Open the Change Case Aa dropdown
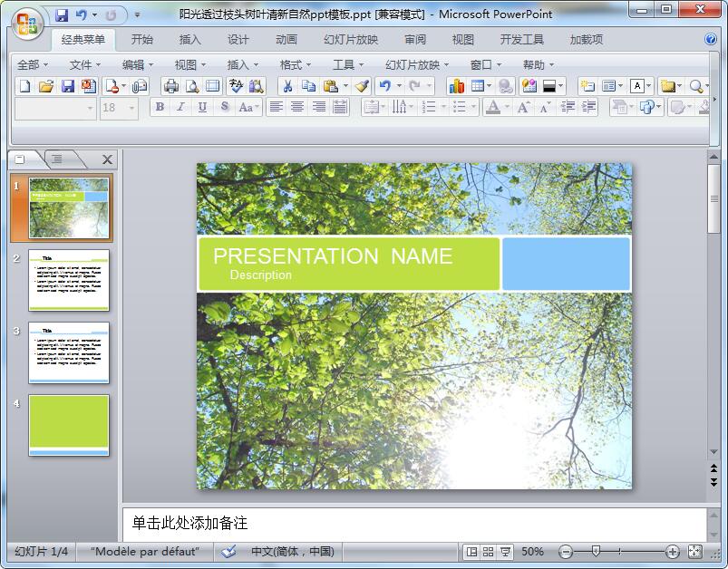 pyautogui.click(x=248, y=107)
